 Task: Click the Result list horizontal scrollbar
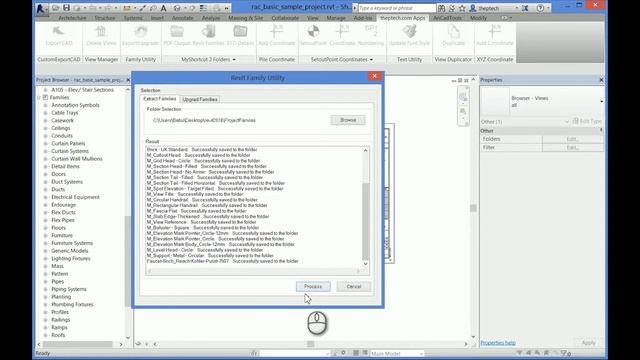tap(253, 271)
